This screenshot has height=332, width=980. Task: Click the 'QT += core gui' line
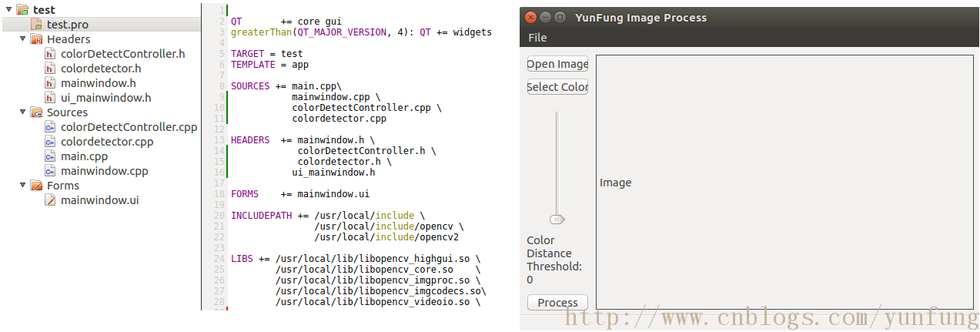coord(286,22)
